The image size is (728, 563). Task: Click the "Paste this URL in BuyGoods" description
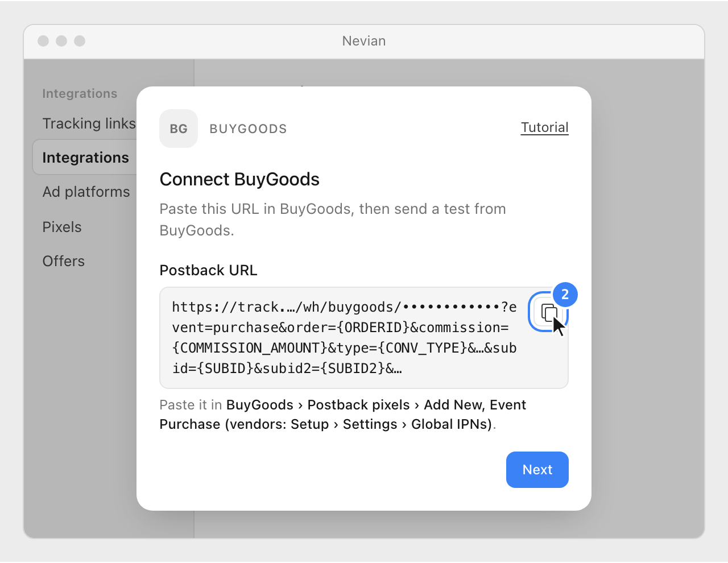coord(333,220)
